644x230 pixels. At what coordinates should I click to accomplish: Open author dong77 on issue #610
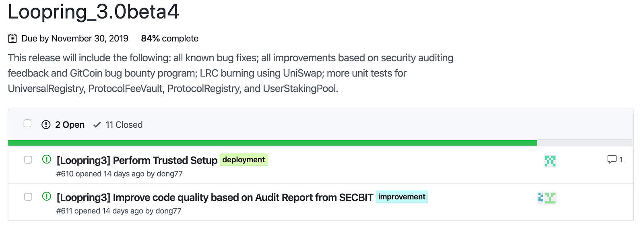[169, 174]
